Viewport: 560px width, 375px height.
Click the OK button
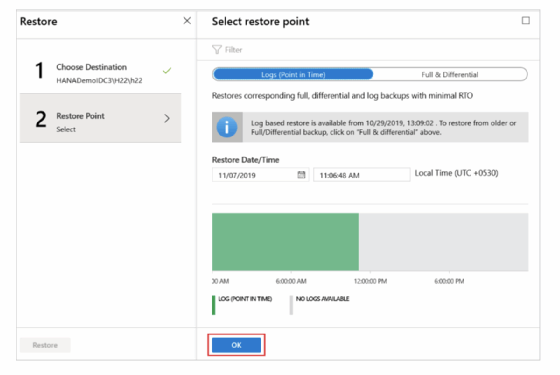coord(236,345)
